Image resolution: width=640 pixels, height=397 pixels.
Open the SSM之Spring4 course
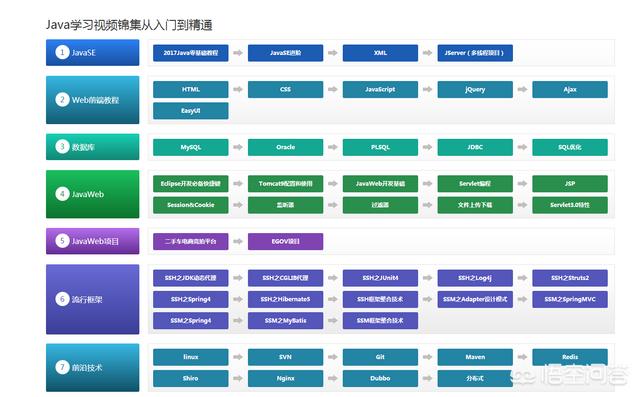(x=191, y=321)
